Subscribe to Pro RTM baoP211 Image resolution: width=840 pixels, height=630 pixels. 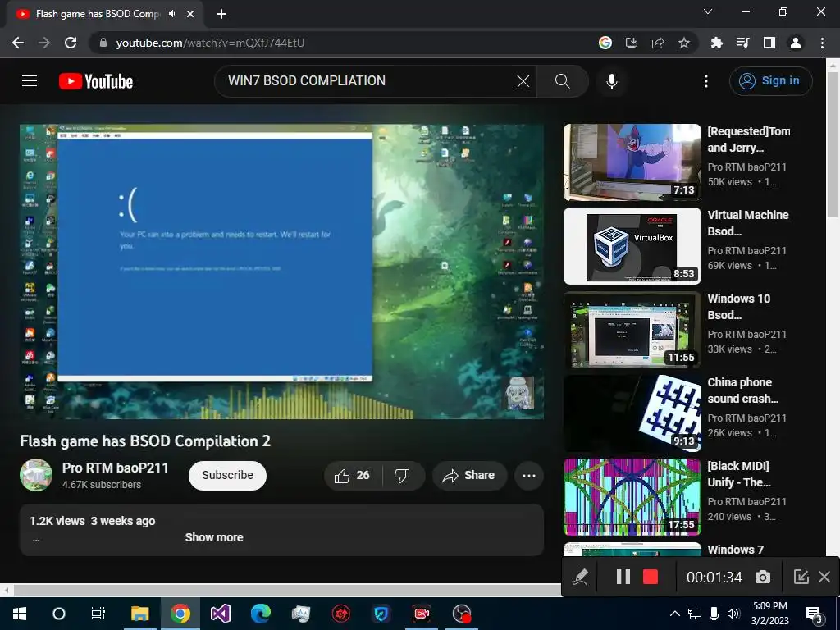227,475
